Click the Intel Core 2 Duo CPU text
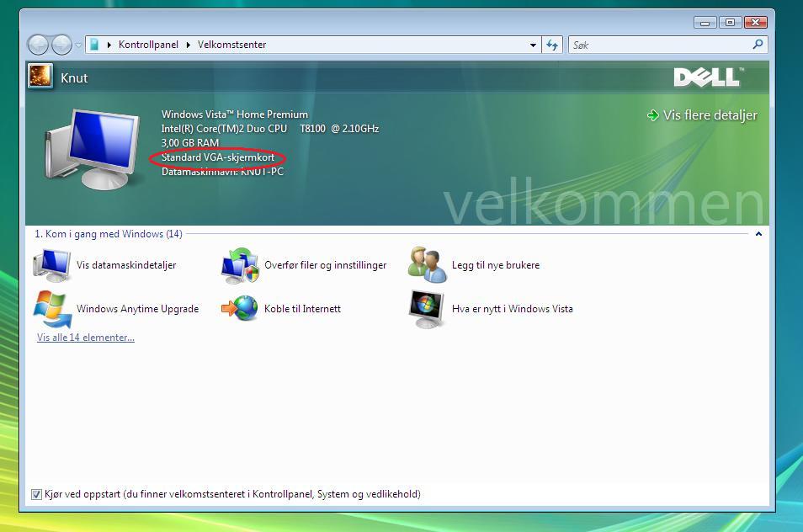 click(x=270, y=129)
